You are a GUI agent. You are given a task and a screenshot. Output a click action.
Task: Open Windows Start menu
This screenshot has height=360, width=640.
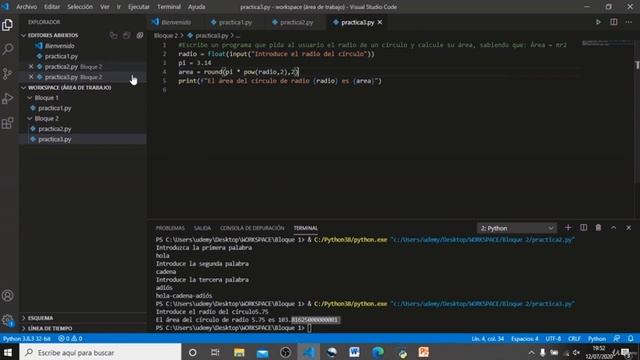8,352
